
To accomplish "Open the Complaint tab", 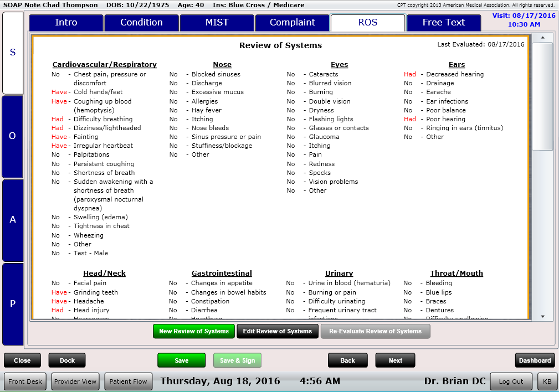I will tap(292, 23).
